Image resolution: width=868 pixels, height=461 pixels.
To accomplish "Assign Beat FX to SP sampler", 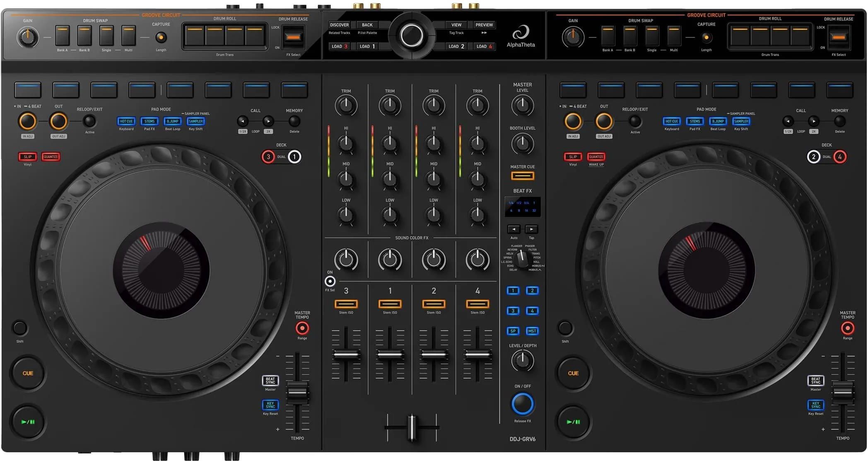I will (x=513, y=331).
